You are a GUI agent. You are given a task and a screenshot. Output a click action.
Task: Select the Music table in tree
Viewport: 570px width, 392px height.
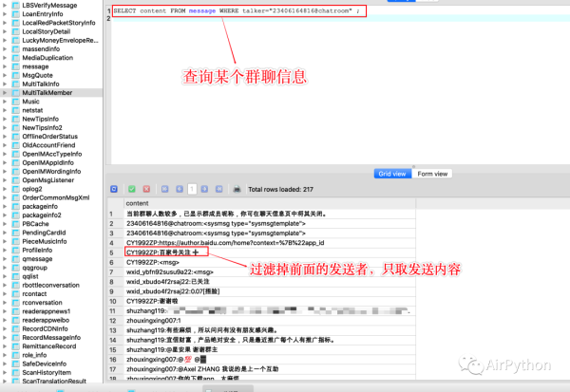click(x=31, y=102)
